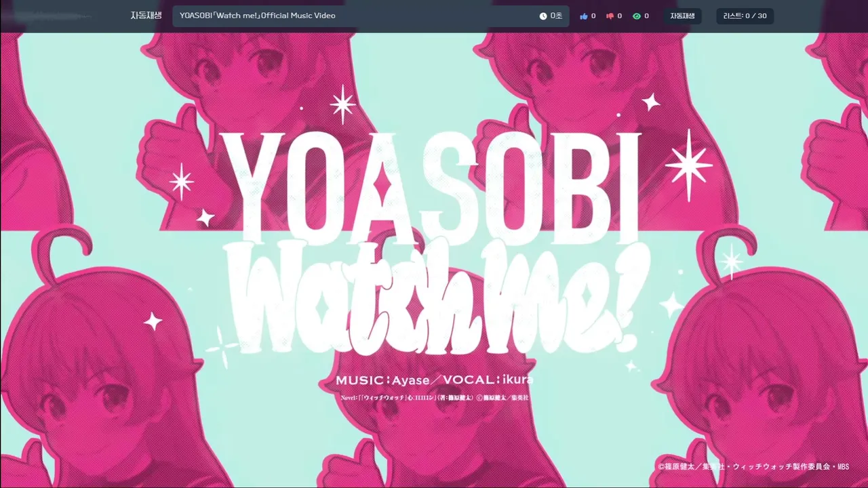Open the 리스트: 0 / 30 playlist button

tap(745, 16)
